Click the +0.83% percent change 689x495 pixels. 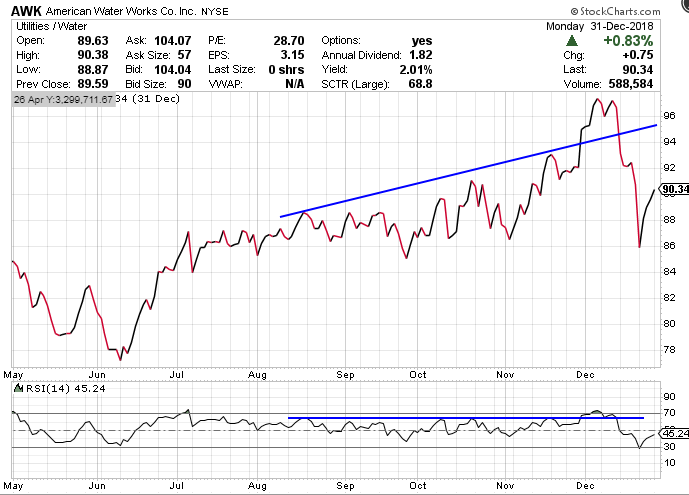pyautogui.click(x=628, y=40)
